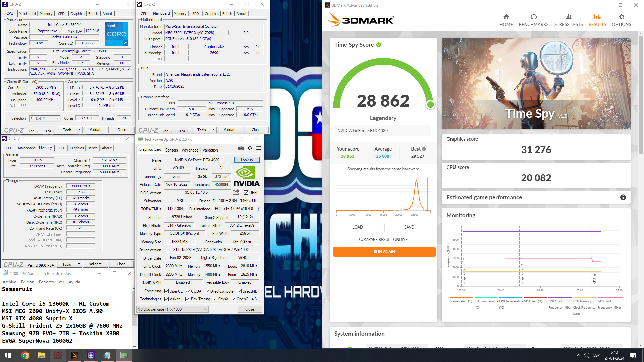Click the Estimated game performance info icon
The image size is (644, 362).
pyautogui.click(x=623, y=197)
